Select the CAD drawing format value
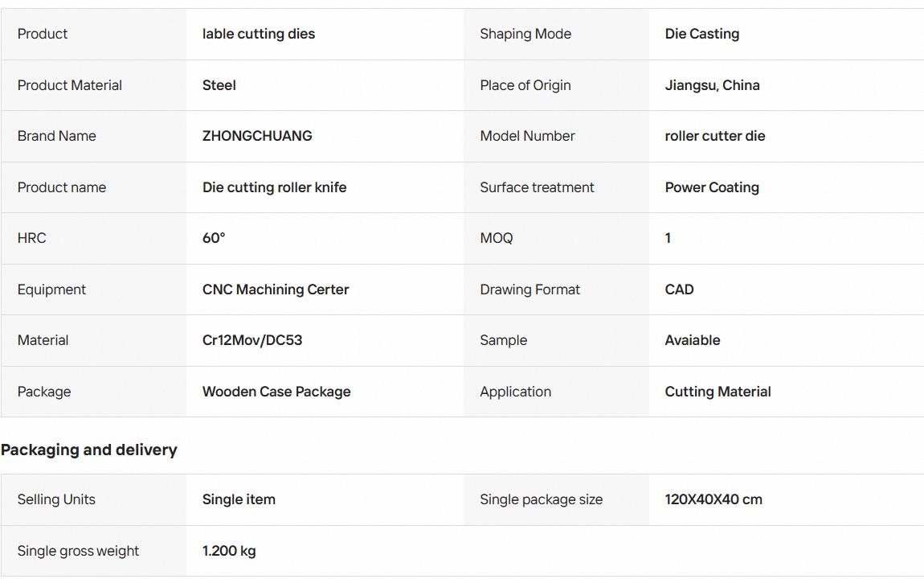924x579 pixels. click(x=679, y=289)
